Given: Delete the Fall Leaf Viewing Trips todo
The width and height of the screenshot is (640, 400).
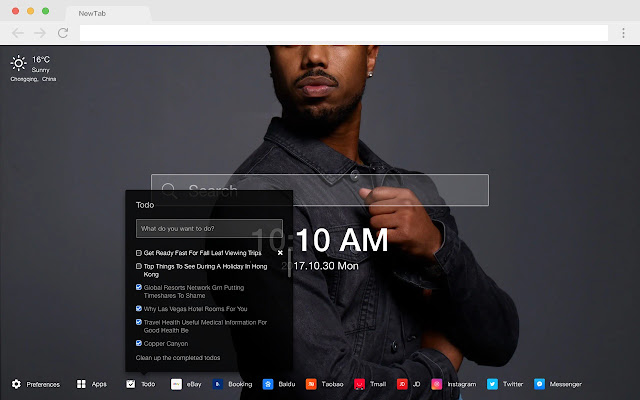Looking at the screenshot, I should click(280, 253).
